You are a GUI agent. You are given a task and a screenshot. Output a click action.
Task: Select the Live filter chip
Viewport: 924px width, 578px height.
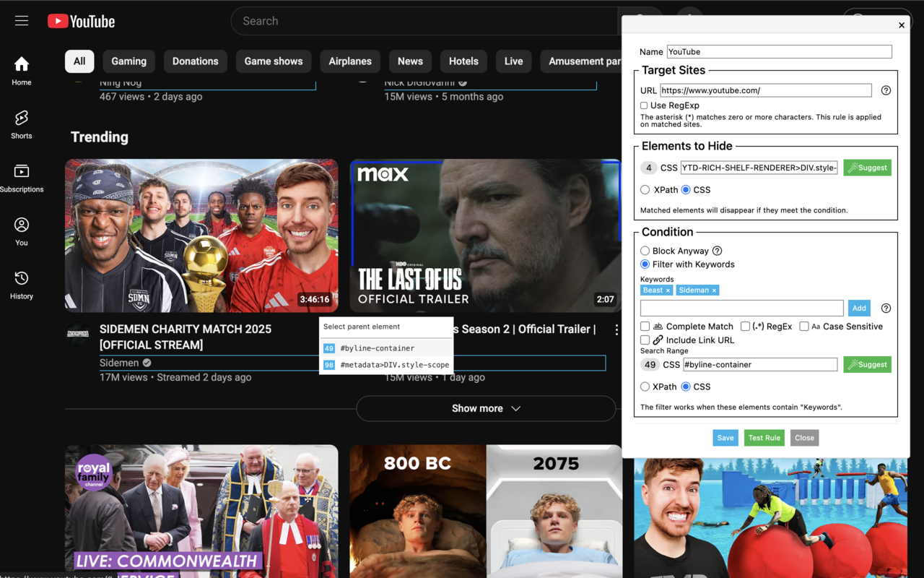click(514, 61)
